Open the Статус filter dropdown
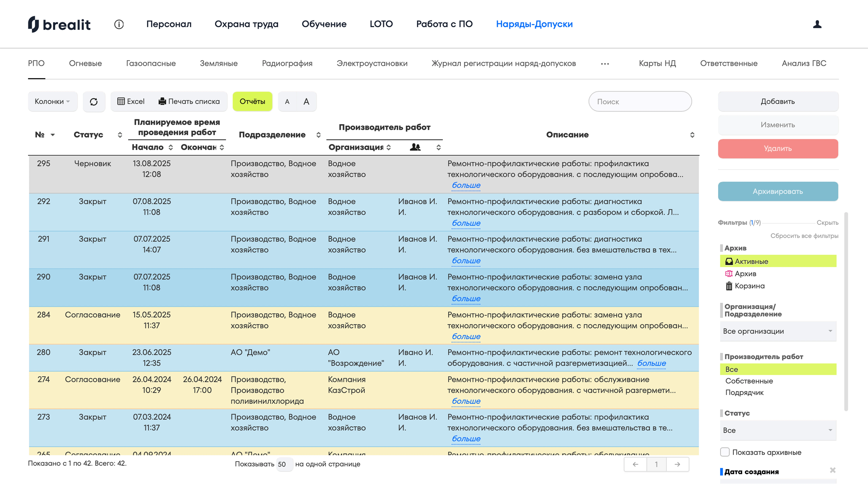The width and height of the screenshot is (868, 488). click(778, 430)
